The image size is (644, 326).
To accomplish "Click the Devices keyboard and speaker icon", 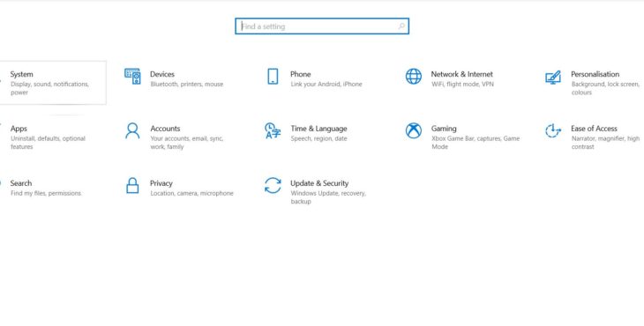I will 132,77.
